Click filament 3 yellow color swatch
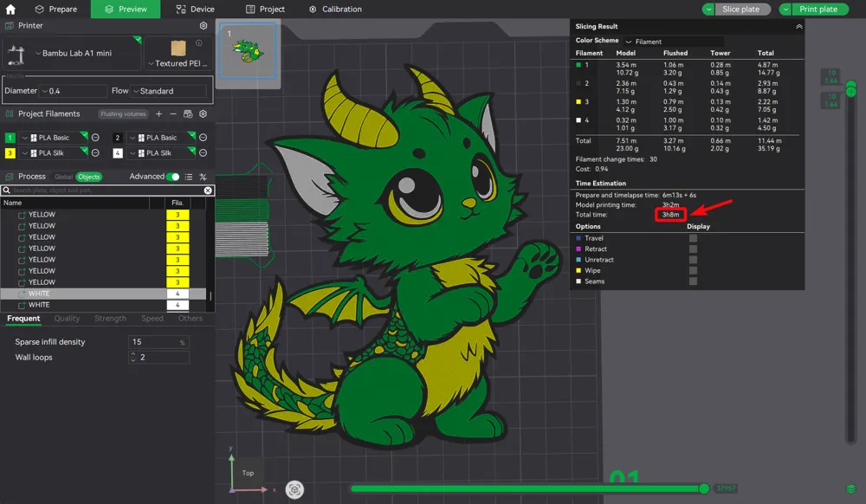866x504 pixels. point(10,153)
